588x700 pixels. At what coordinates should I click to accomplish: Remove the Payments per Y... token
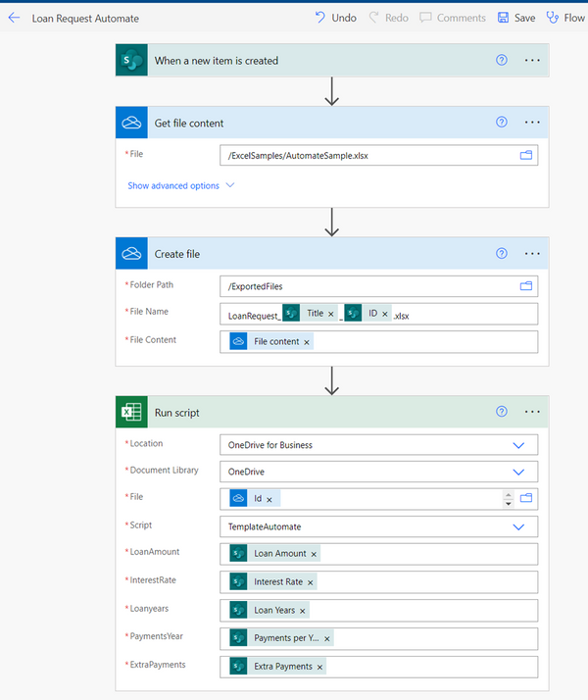[x=327, y=639]
